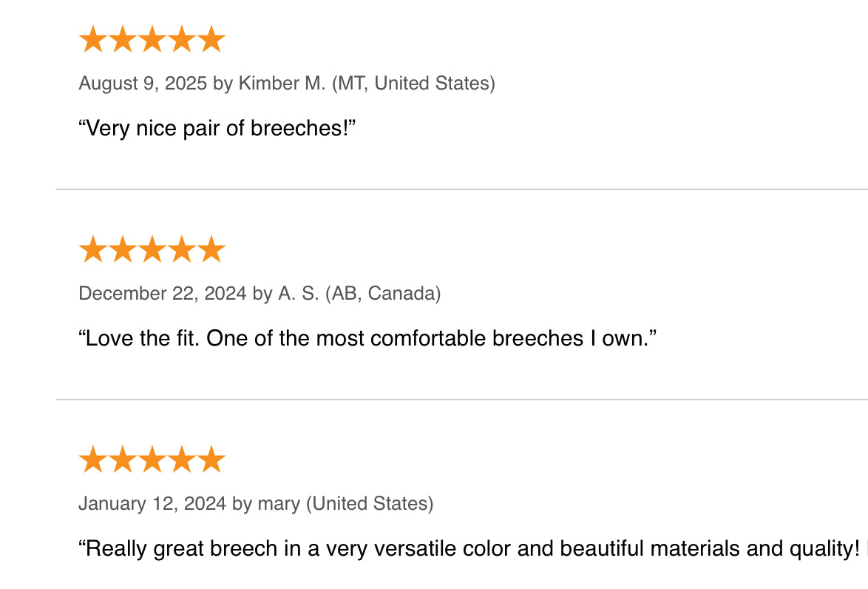Click the fifth star in mary's review

click(211, 460)
